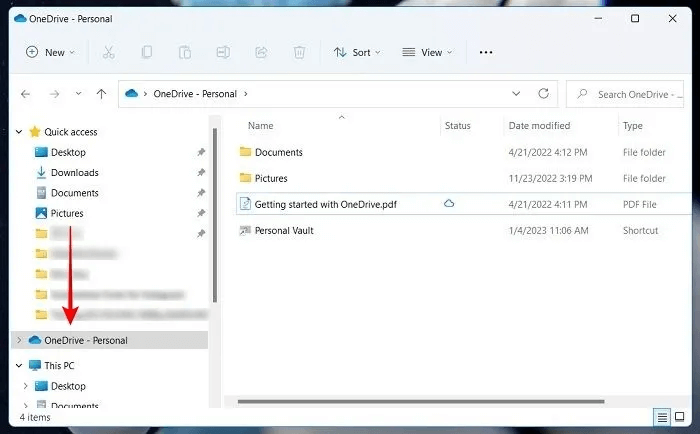Click cloud status icon of the PDF
The image size is (700, 434).
[449, 204]
